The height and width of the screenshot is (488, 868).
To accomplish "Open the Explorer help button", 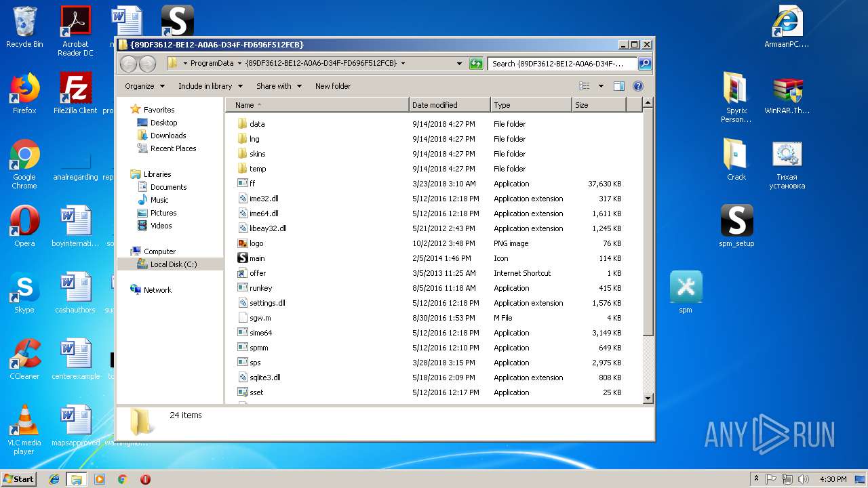I will pyautogui.click(x=637, y=86).
